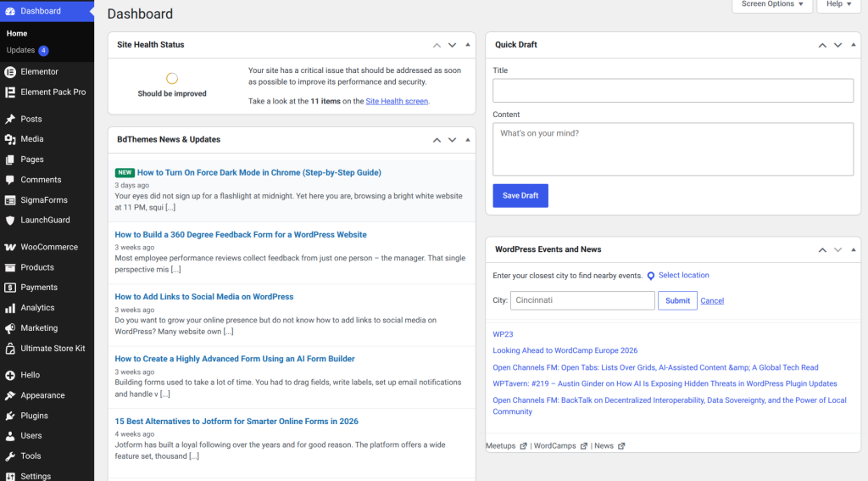Screen dimensions: 868x481
Task: Open the Screen Options dropdown
Action: click(772, 4)
